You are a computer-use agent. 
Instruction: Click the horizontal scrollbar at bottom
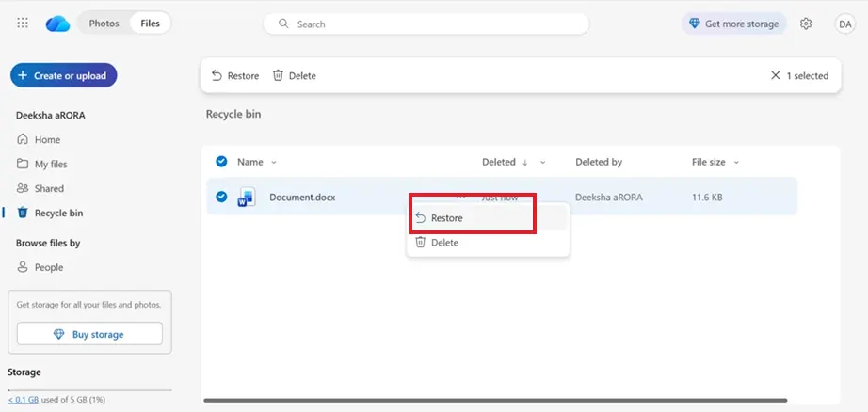[x=495, y=400]
